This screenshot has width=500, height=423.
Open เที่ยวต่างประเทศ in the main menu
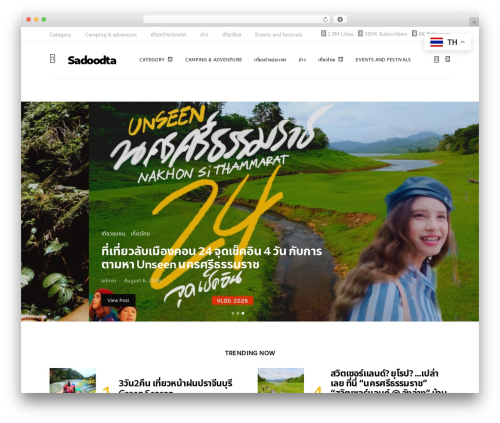(270, 60)
